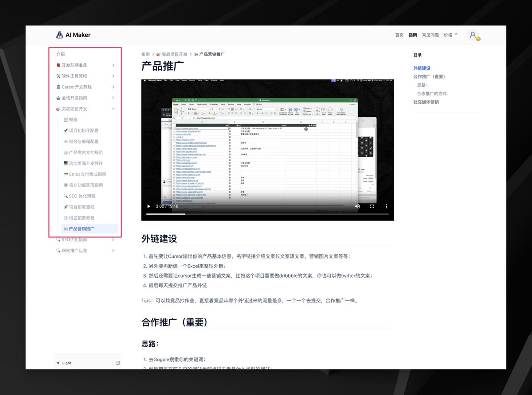The width and height of the screenshot is (532, 395).
Task: Open 常见问题 in top navigation
Action: [430, 35]
